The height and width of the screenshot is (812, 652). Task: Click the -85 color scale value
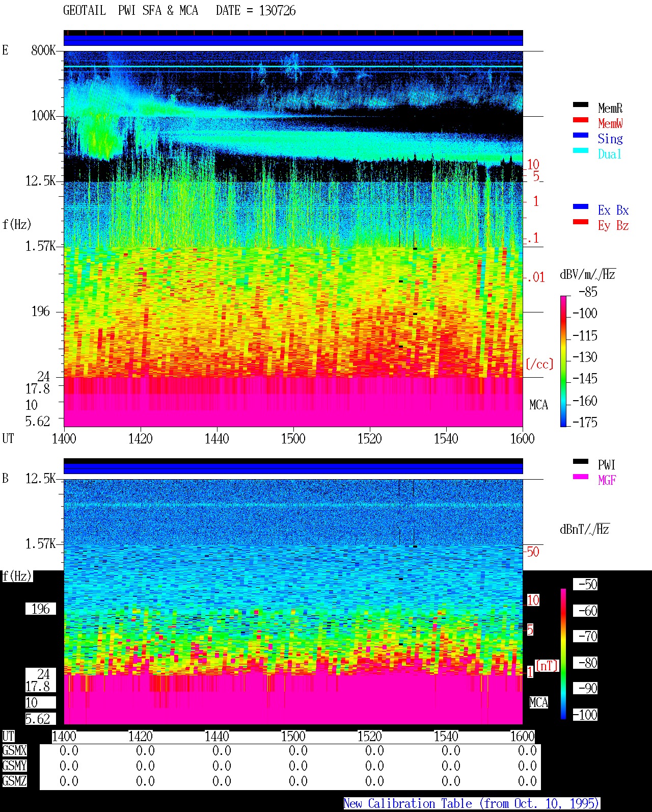click(588, 292)
